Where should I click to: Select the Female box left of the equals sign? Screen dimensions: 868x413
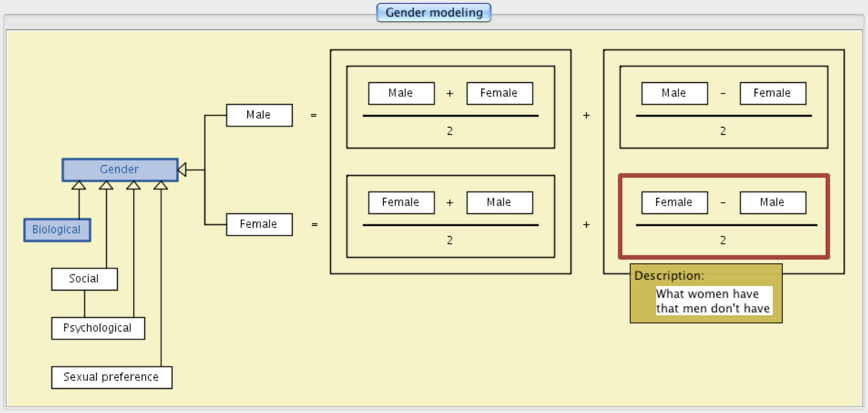pyautogui.click(x=259, y=224)
